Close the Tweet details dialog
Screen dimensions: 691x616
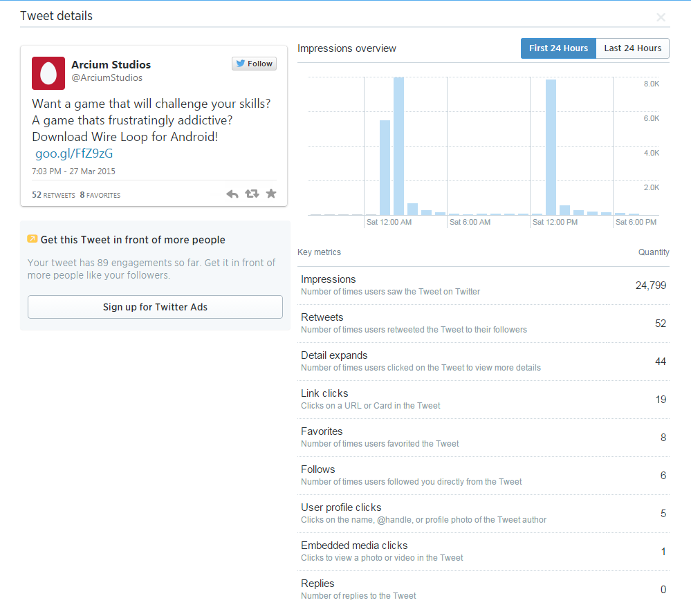[661, 17]
